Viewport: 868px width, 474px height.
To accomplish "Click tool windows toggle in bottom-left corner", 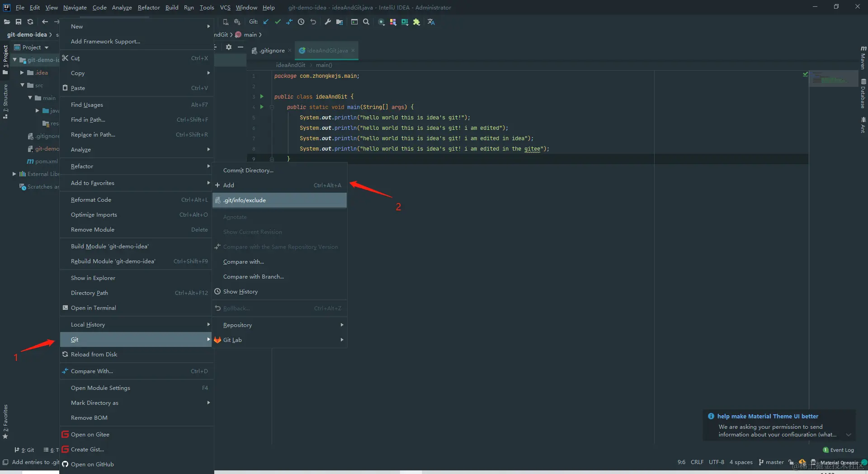I will (5, 462).
